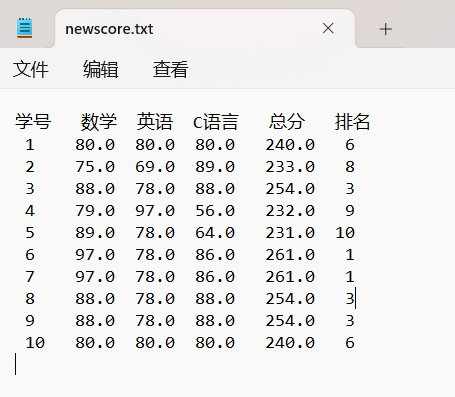Click rank 9 in student 4's row
The width and height of the screenshot is (455, 397).
pos(350,211)
